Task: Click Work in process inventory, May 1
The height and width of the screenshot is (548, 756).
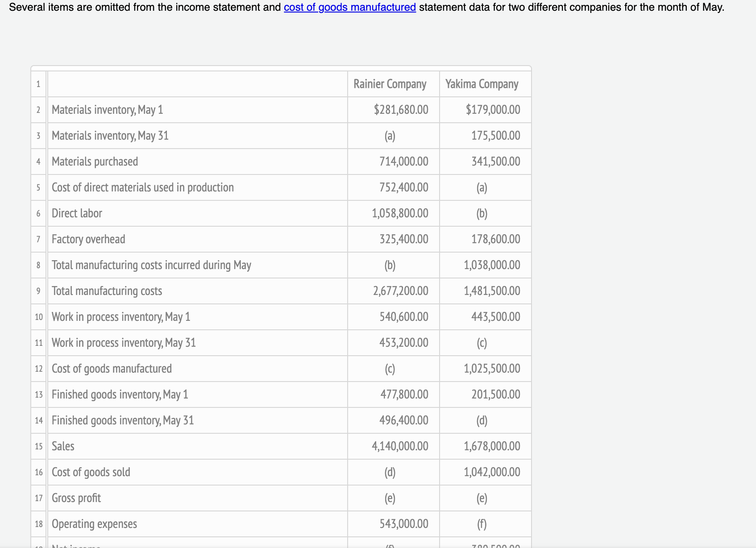Action: (121, 317)
